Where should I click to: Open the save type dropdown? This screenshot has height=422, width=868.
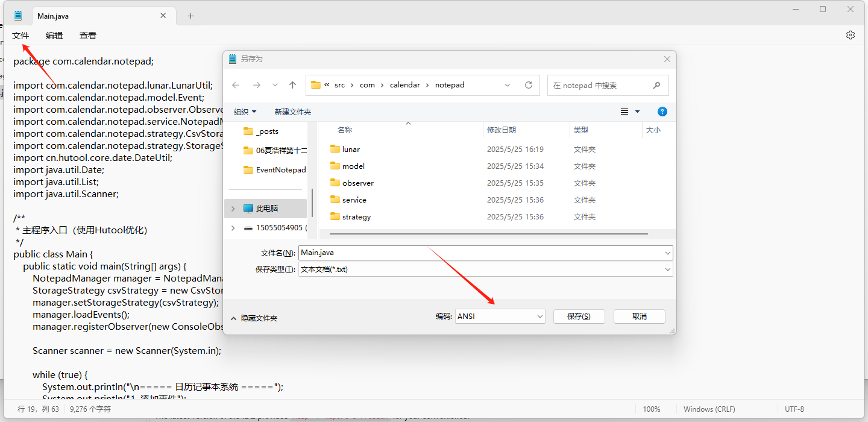[x=667, y=269]
